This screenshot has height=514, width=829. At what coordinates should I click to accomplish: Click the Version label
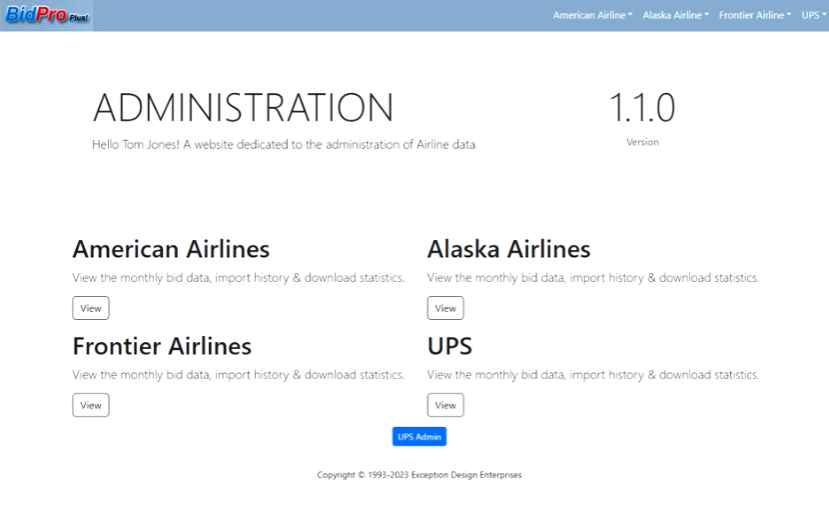click(642, 142)
